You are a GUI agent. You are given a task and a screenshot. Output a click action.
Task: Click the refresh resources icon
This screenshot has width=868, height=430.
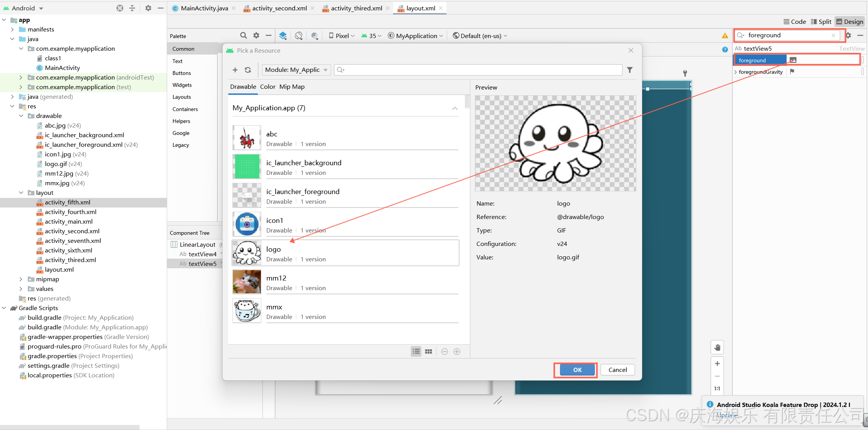(x=248, y=70)
